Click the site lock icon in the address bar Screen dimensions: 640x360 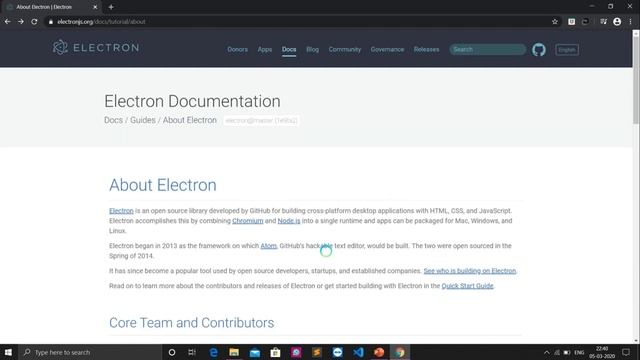[x=51, y=22]
